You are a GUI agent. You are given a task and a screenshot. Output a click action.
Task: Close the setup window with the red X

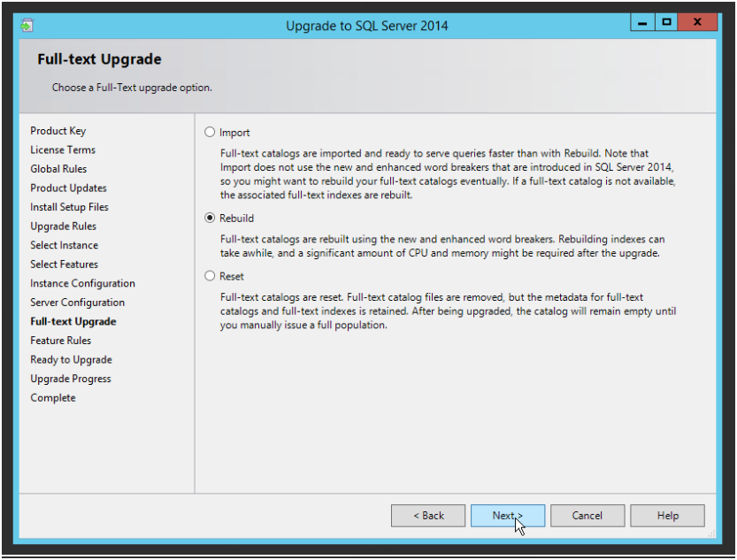tap(697, 22)
